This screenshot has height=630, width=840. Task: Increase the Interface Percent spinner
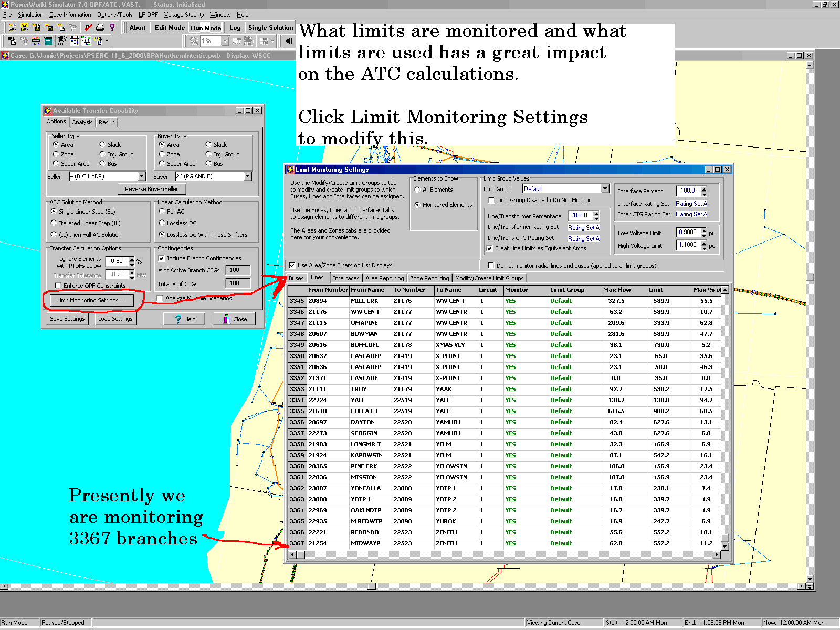pos(704,188)
